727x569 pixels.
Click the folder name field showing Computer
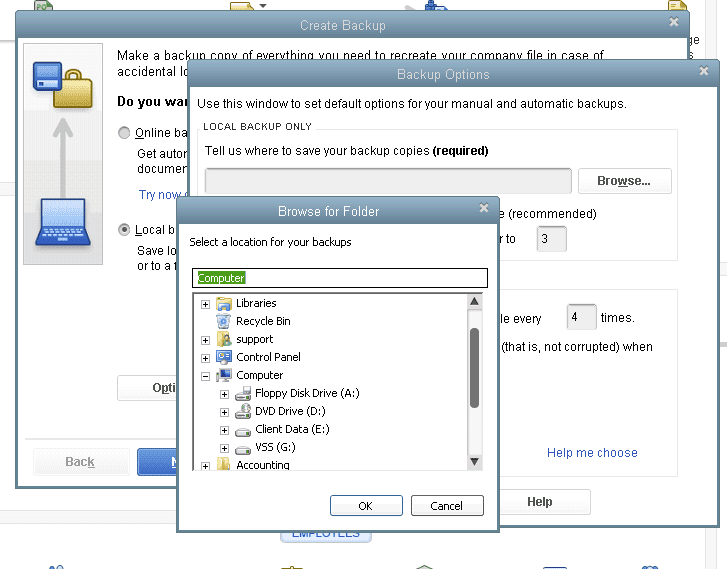[x=340, y=278]
